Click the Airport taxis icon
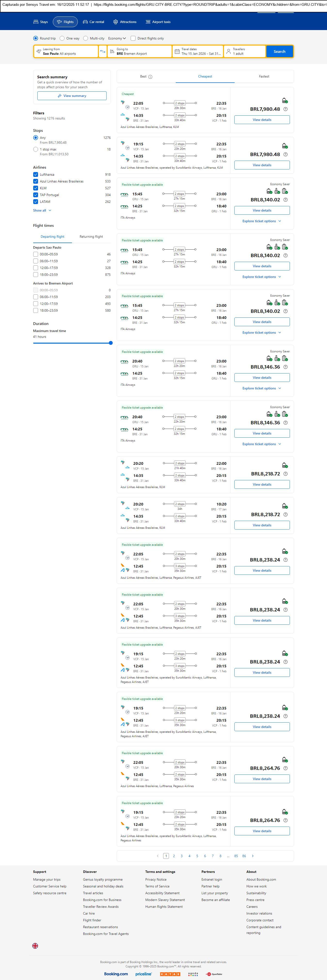 148,22
